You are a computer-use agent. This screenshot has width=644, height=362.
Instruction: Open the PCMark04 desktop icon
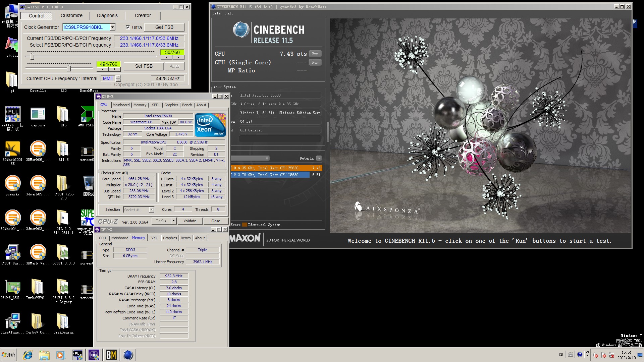pyautogui.click(x=12, y=220)
